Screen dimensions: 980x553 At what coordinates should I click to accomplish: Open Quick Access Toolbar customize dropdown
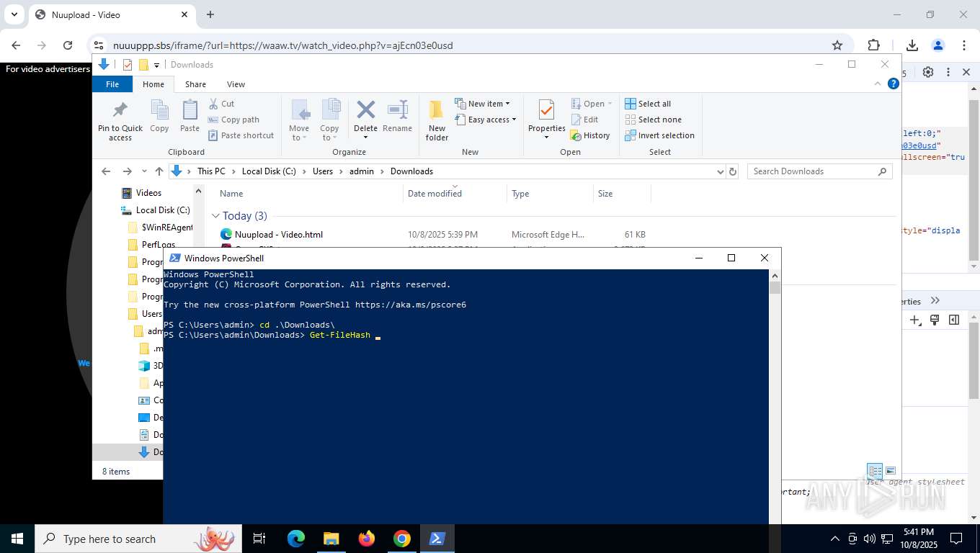156,65
